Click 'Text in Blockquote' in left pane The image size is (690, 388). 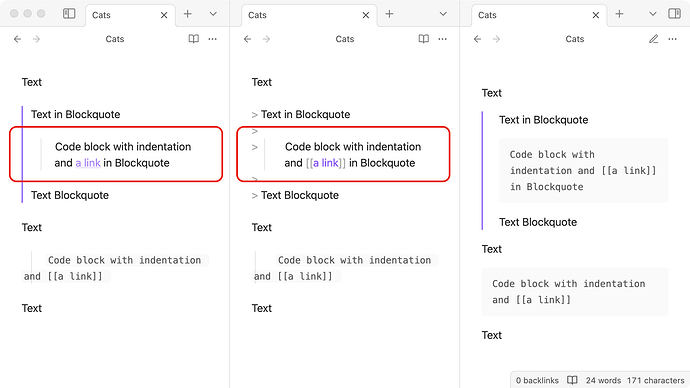click(76, 114)
